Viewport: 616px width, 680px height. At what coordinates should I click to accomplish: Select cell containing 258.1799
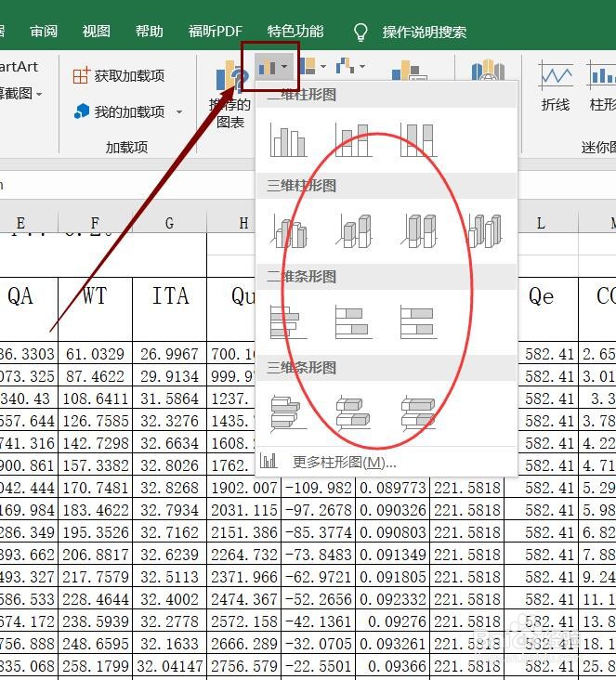(x=95, y=666)
